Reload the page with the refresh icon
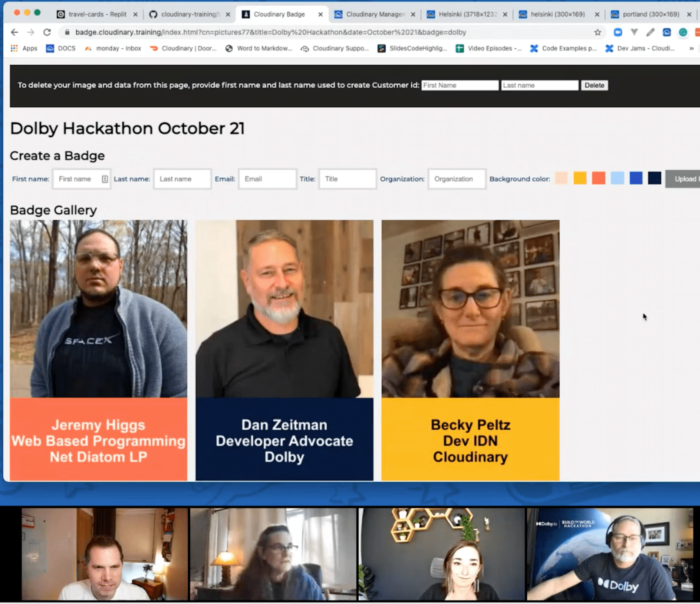700x604 pixels. coord(47,32)
